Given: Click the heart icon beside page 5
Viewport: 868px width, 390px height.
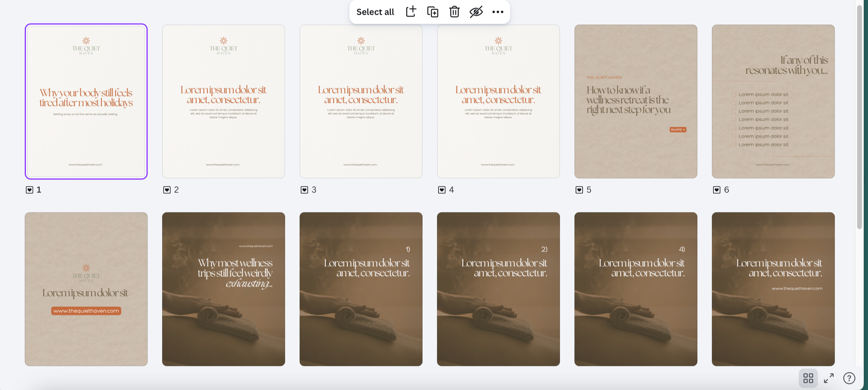Looking at the screenshot, I should click(x=579, y=190).
